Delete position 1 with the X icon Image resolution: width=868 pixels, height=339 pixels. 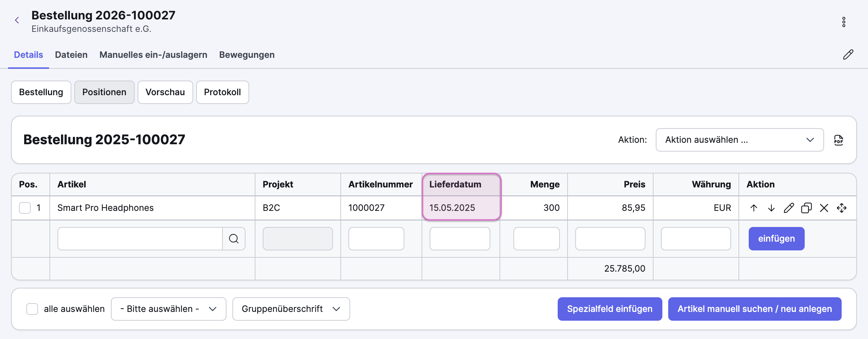coord(824,208)
